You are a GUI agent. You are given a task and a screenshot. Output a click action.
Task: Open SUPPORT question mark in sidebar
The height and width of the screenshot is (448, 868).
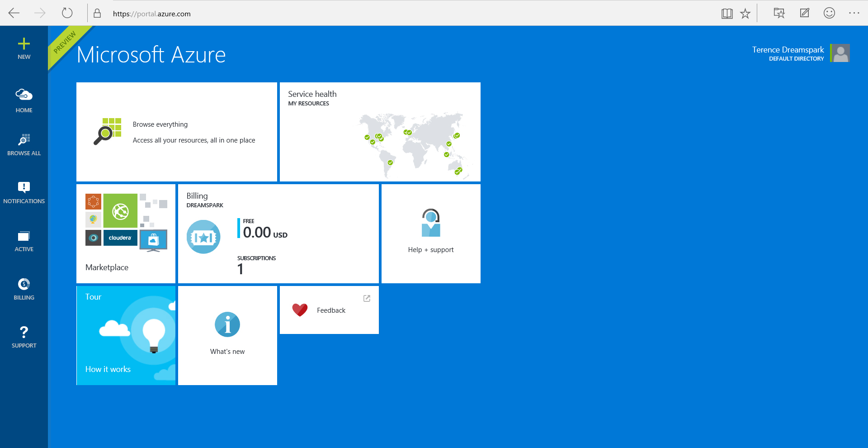[x=24, y=337]
